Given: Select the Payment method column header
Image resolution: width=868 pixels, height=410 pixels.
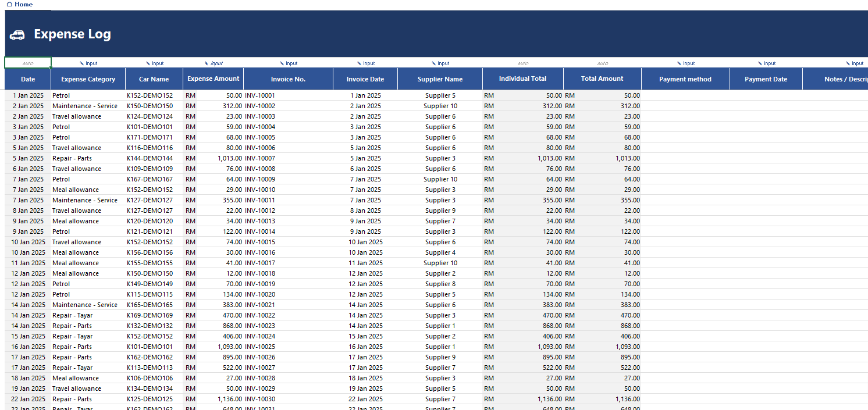Looking at the screenshot, I should pyautogui.click(x=685, y=79).
